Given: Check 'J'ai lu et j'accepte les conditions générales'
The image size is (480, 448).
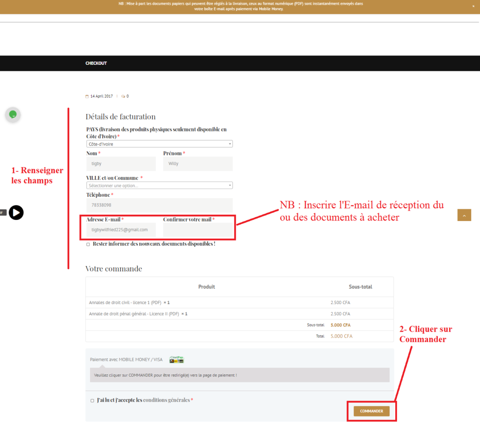Looking at the screenshot, I should click(x=92, y=400).
